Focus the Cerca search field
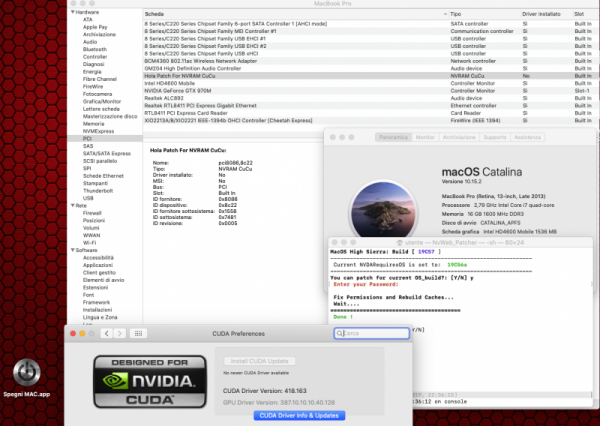600x426 pixels. click(372, 333)
